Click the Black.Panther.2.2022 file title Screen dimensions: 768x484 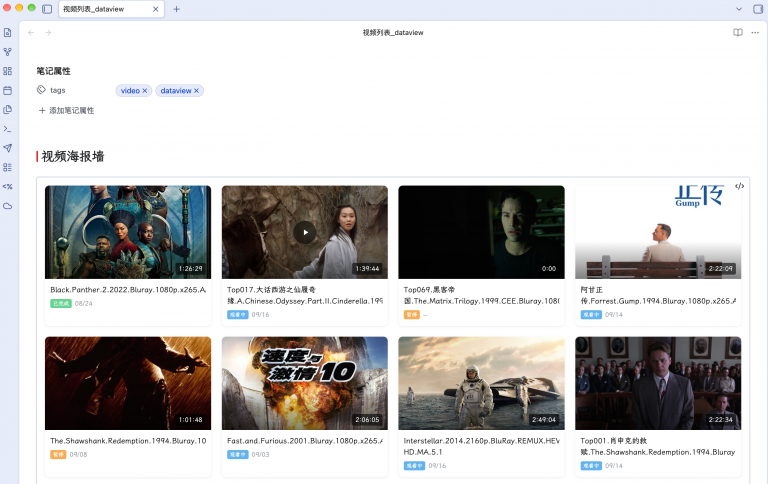128,290
